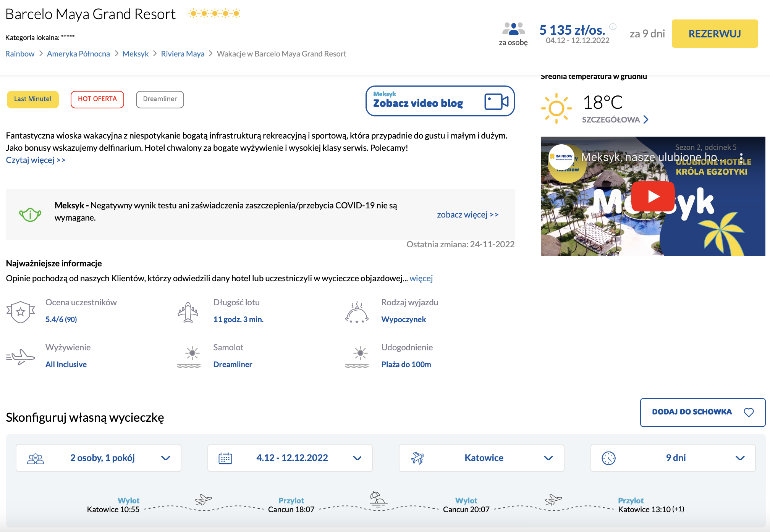Click the Wypoczynek trip type value

(404, 319)
